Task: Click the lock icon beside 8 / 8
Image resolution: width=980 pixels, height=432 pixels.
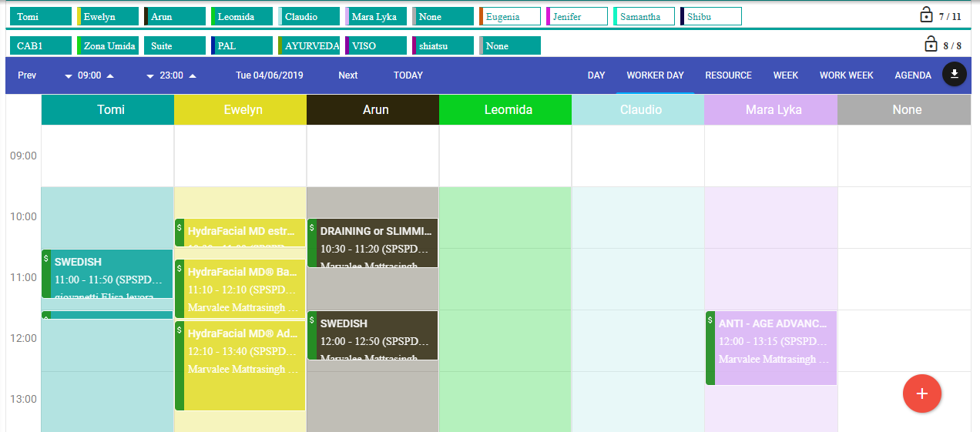Action: pyautogui.click(x=931, y=45)
